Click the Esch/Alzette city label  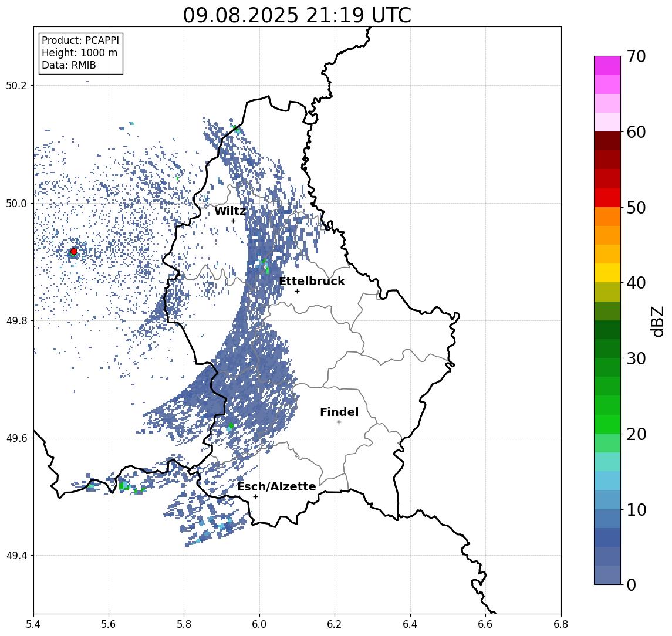[276, 486]
